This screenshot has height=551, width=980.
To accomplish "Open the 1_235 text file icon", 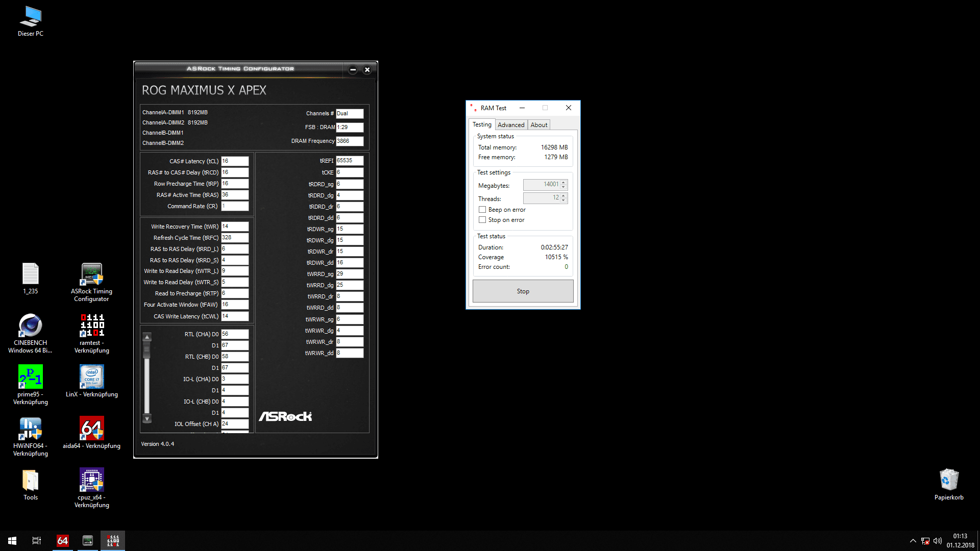I will click(x=31, y=279).
